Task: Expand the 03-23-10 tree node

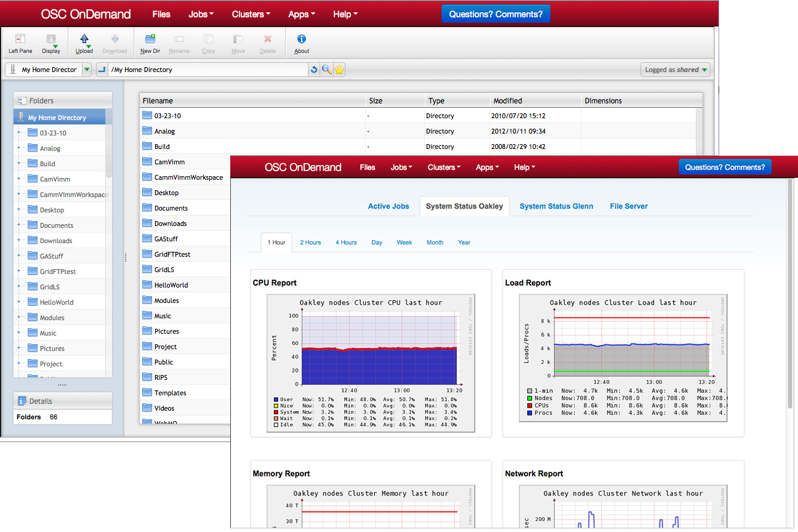Action: (x=18, y=132)
